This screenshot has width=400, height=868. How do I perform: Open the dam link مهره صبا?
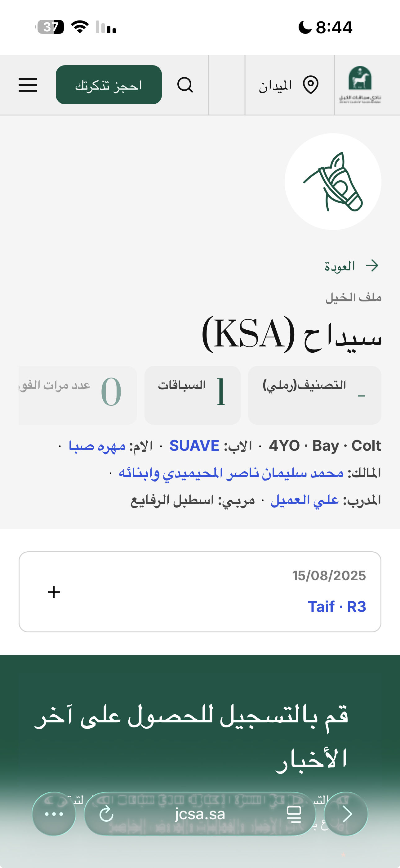97,446
